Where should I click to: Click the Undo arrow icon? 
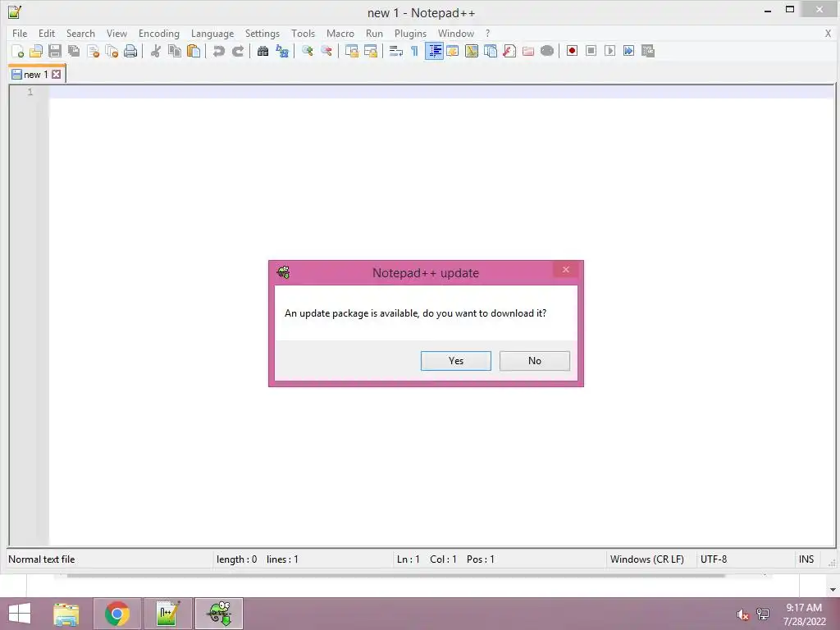[x=218, y=51]
